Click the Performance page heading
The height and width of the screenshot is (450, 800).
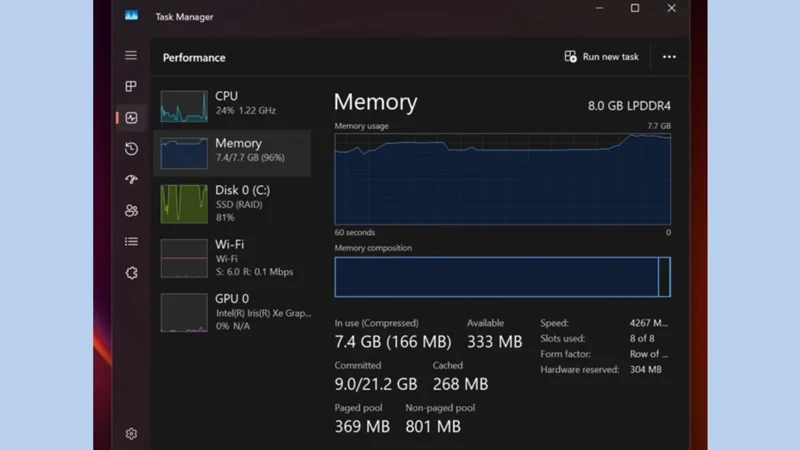(194, 58)
